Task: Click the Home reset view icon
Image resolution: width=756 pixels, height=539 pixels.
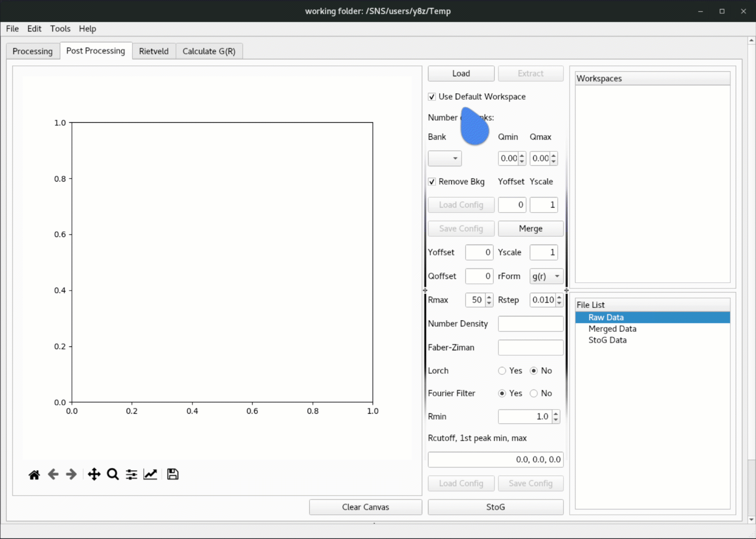Action: (34, 475)
